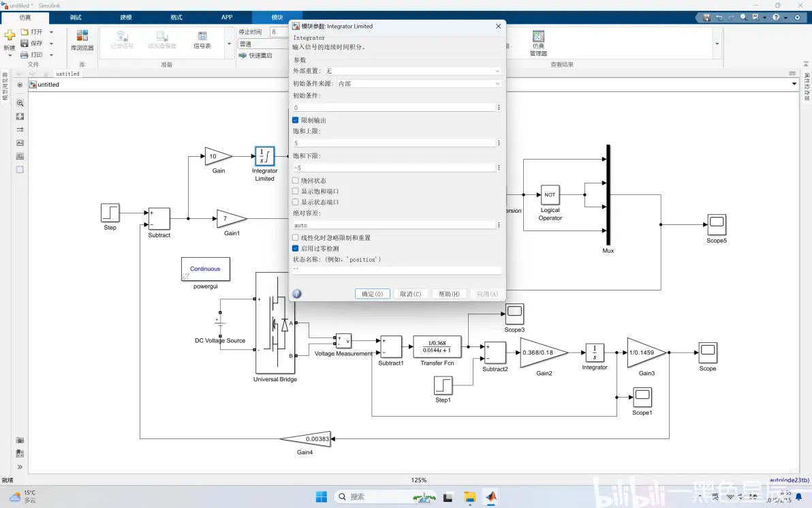The width and height of the screenshot is (812, 508).
Task: Switch to the APP ribbon tab
Action: (227, 17)
